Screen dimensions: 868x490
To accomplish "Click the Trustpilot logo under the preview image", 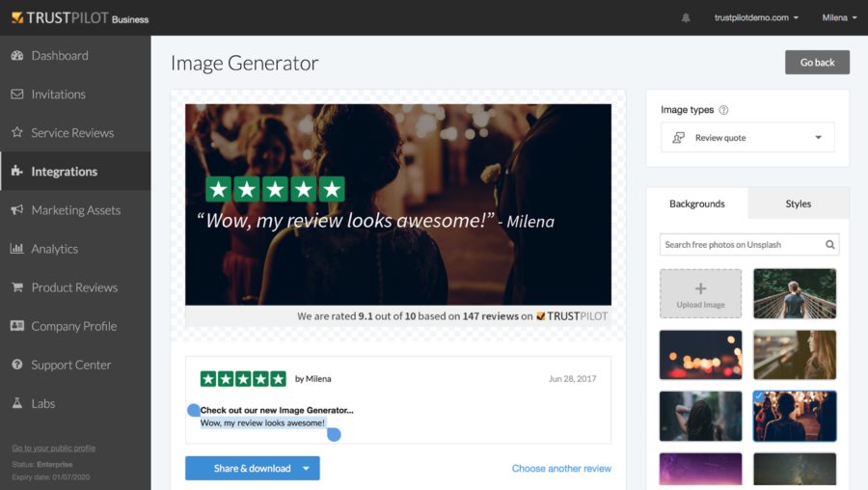I will click(x=572, y=316).
